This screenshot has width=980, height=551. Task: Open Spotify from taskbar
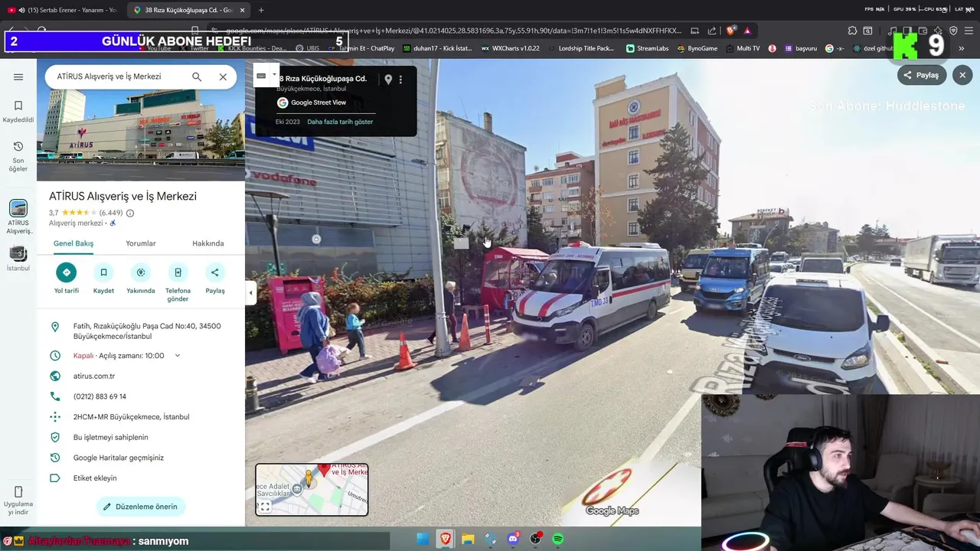(558, 540)
